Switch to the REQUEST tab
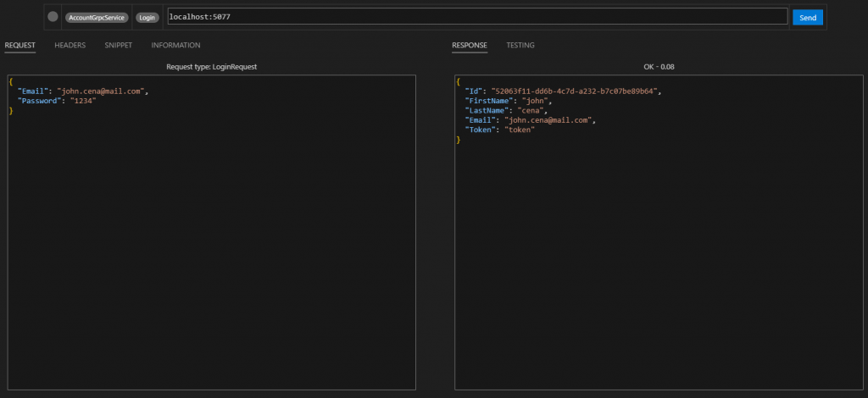The image size is (868, 398). click(19, 45)
